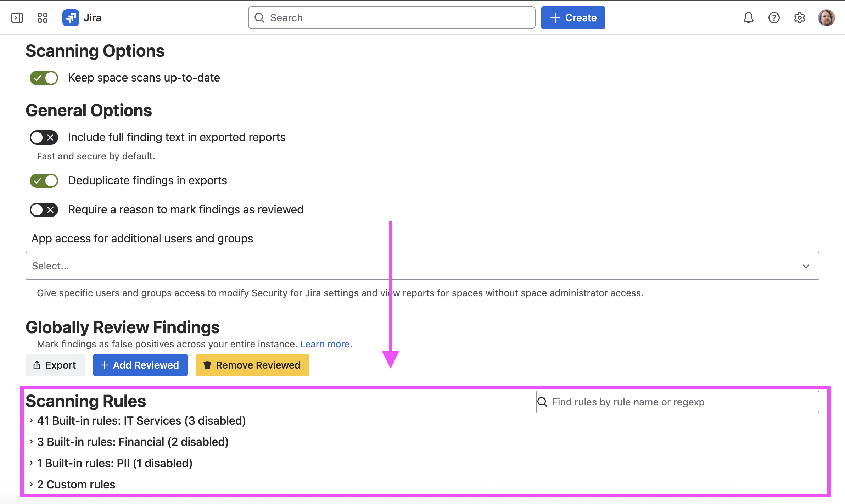
Task: Open the settings gear icon
Action: tap(800, 18)
